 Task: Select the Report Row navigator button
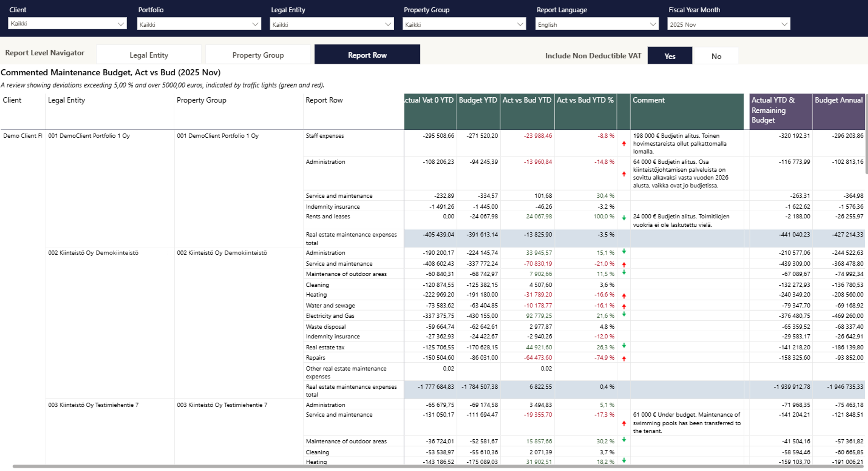[367, 55]
